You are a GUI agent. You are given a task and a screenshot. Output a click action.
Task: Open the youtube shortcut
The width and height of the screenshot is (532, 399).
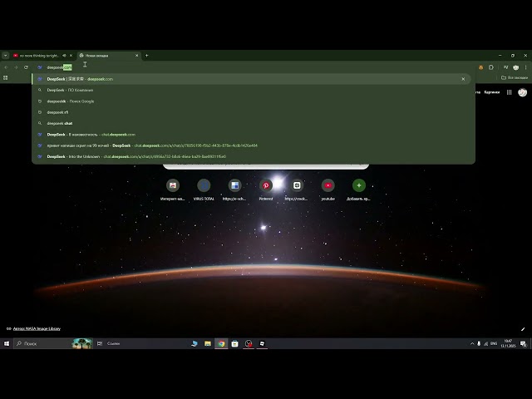[x=328, y=189]
